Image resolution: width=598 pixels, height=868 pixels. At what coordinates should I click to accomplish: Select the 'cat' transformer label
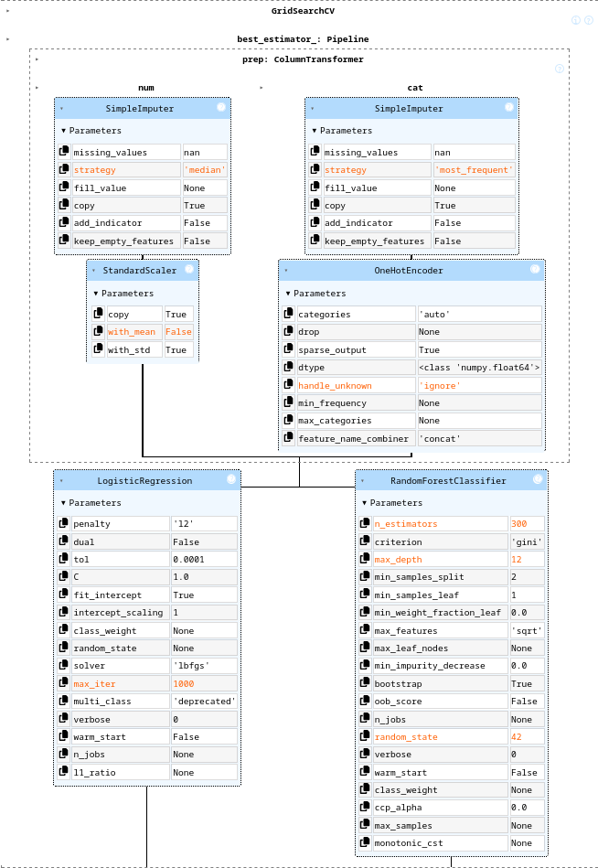(x=414, y=88)
